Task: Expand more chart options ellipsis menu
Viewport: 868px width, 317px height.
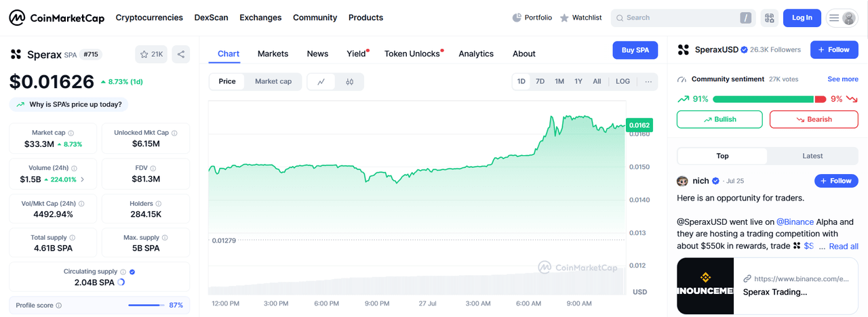Action: (x=648, y=81)
